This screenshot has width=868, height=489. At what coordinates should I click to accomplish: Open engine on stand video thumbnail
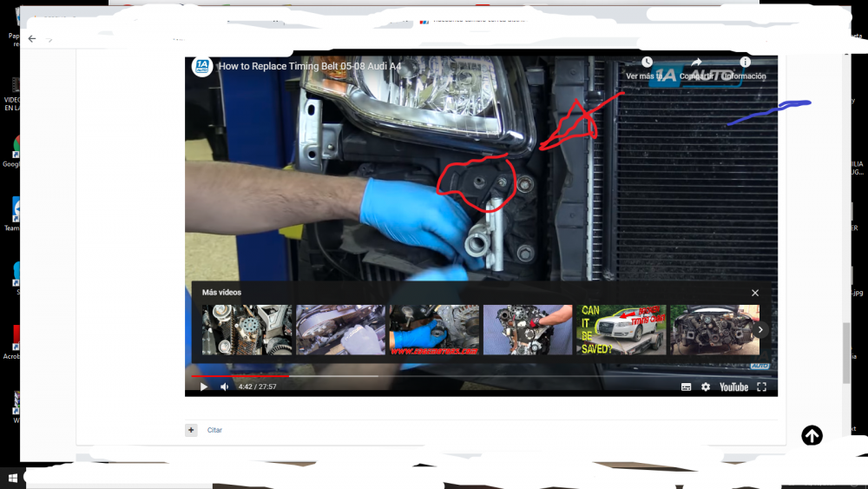click(x=528, y=329)
